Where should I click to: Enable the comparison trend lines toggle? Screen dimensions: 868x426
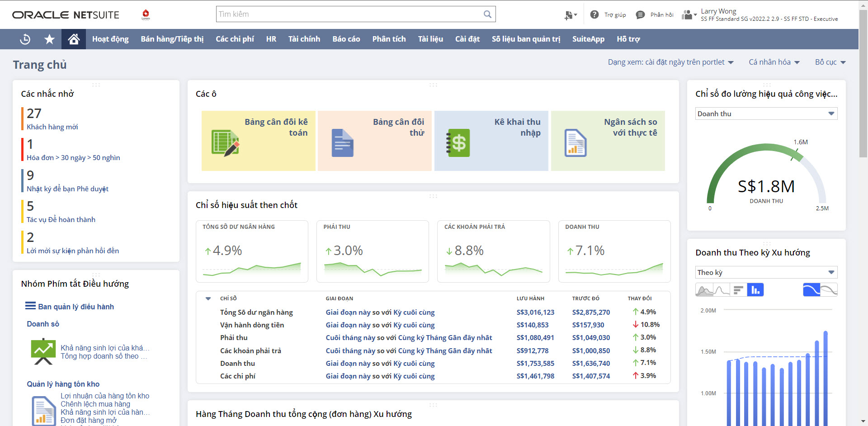point(829,290)
